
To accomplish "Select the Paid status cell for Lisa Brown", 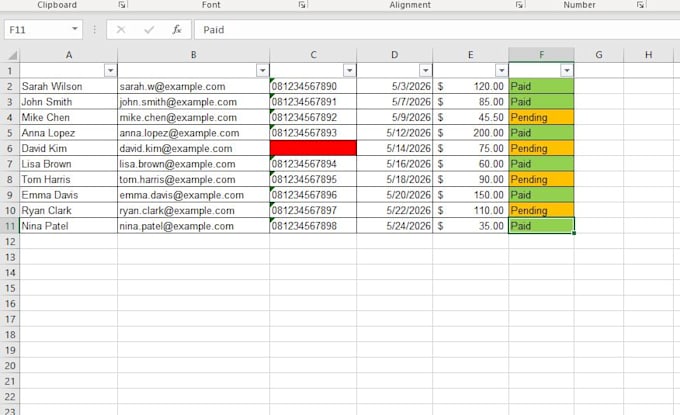I will [x=541, y=164].
